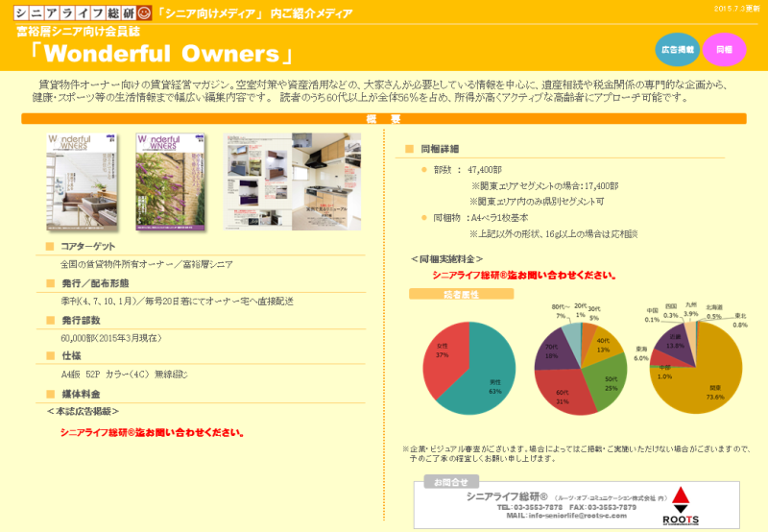Click the 媒体料金 heading
The image size is (768, 532).
(x=81, y=394)
